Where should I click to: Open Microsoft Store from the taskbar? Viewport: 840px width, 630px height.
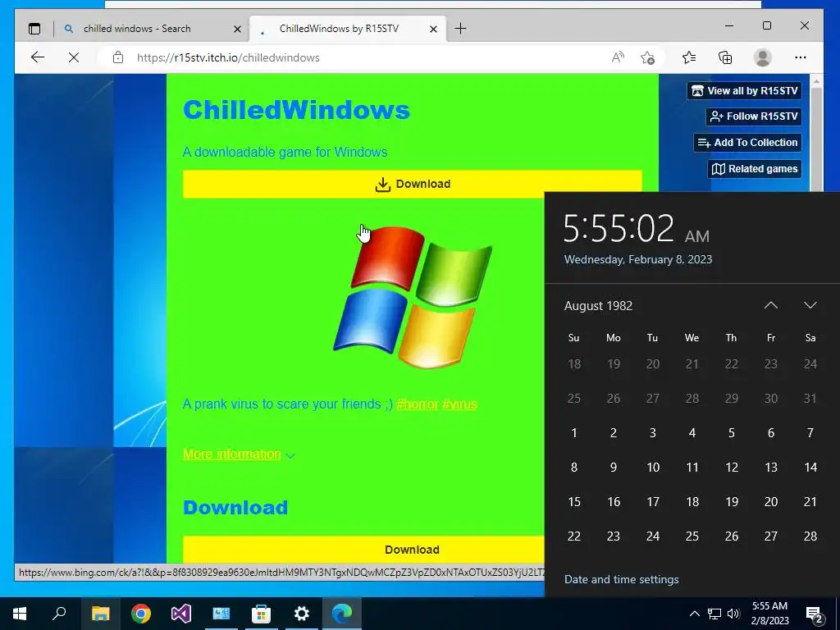261,614
